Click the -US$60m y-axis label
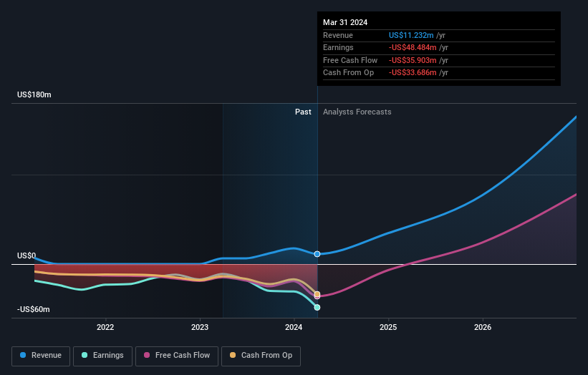Viewport: 588px width, 375px height. click(x=34, y=309)
